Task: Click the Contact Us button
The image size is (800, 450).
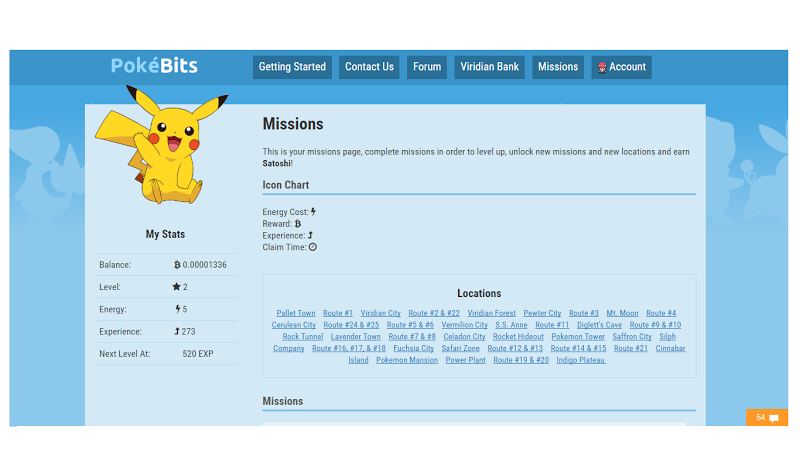Action: [369, 67]
